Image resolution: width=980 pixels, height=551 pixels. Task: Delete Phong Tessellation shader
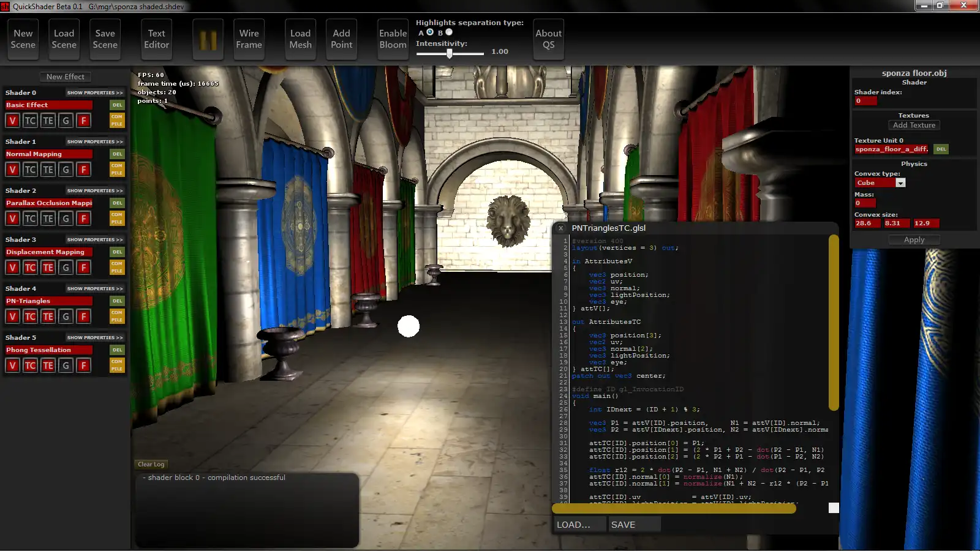pos(117,350)
